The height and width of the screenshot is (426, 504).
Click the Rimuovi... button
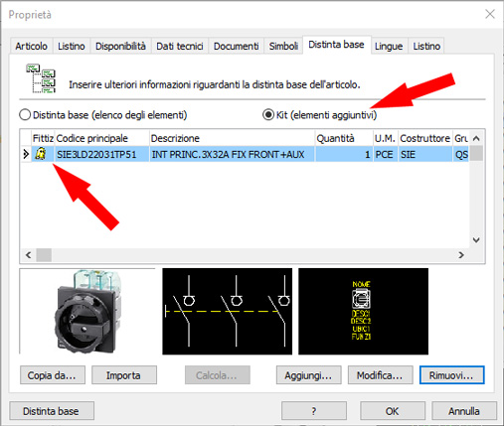452,375
